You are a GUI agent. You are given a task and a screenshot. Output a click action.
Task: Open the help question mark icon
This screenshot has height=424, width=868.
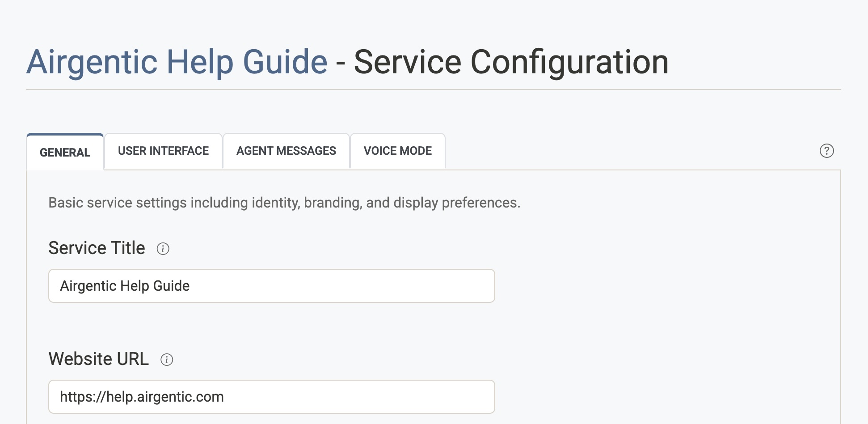pos(826,151)
